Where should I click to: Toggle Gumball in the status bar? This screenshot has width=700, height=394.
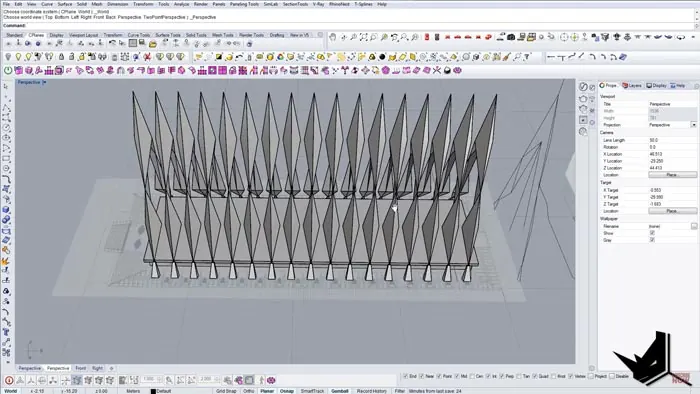point(340,391)
